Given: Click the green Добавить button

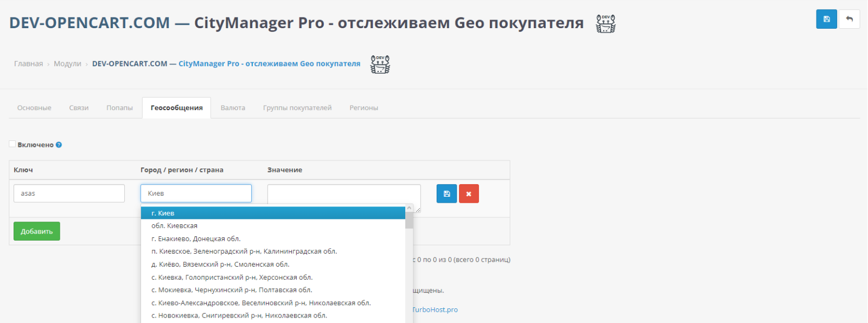Looking at the screenshot, I should (37, 231).
